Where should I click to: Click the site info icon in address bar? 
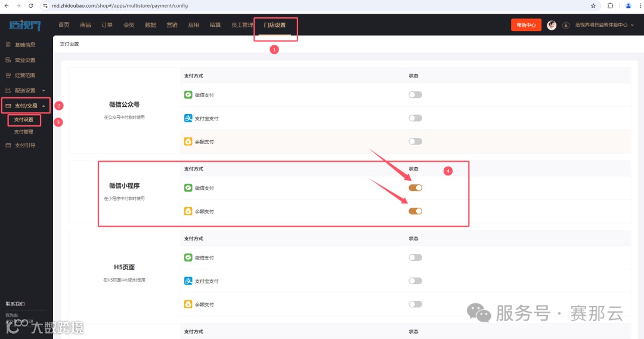click(x=45, y=6)
